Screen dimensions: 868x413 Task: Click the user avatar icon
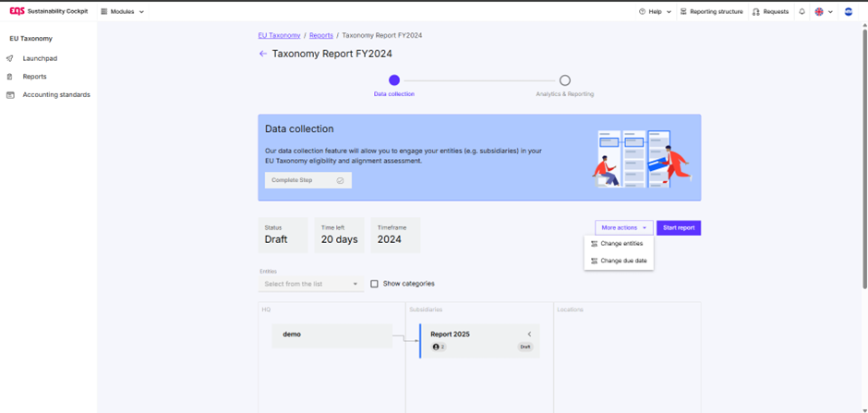(848, 11)
